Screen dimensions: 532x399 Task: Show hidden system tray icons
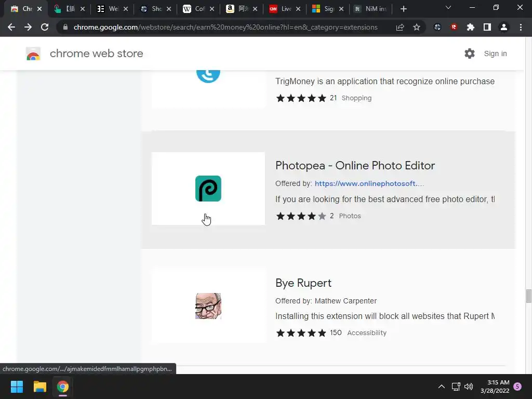(x=442, y=387)
